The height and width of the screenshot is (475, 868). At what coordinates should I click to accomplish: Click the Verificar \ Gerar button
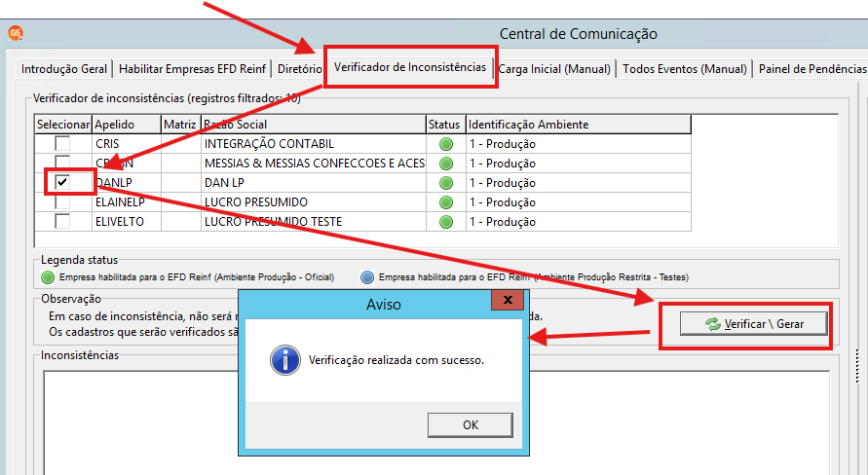[753, 324]
